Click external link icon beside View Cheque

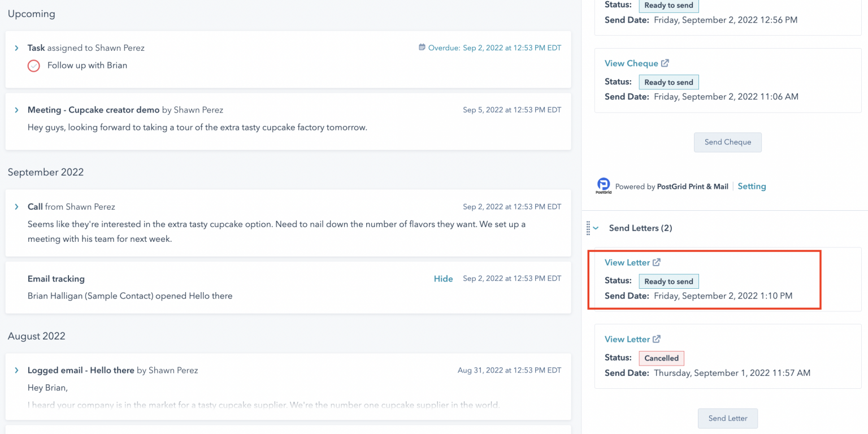point(665,63)
